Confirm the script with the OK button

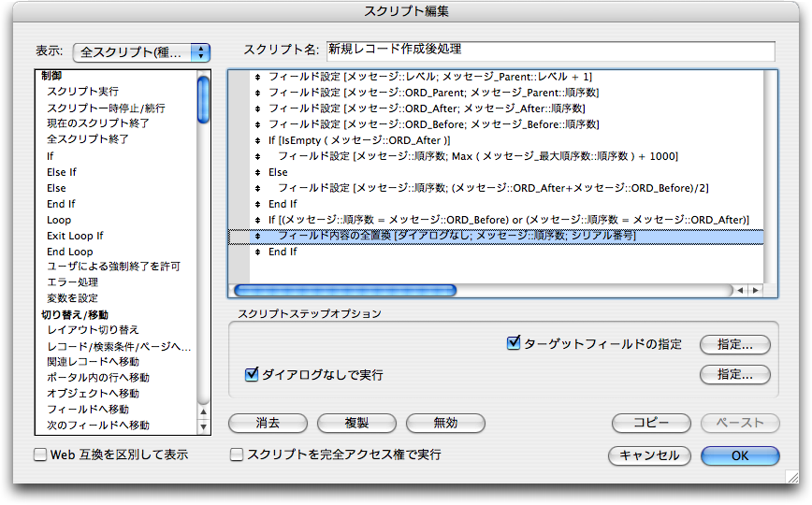[739, 455]
